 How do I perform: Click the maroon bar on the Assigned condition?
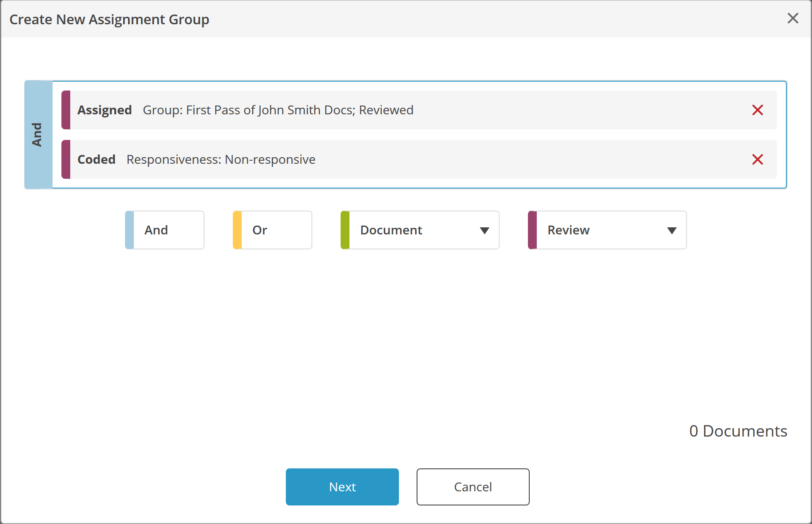(x=65, y=110)
